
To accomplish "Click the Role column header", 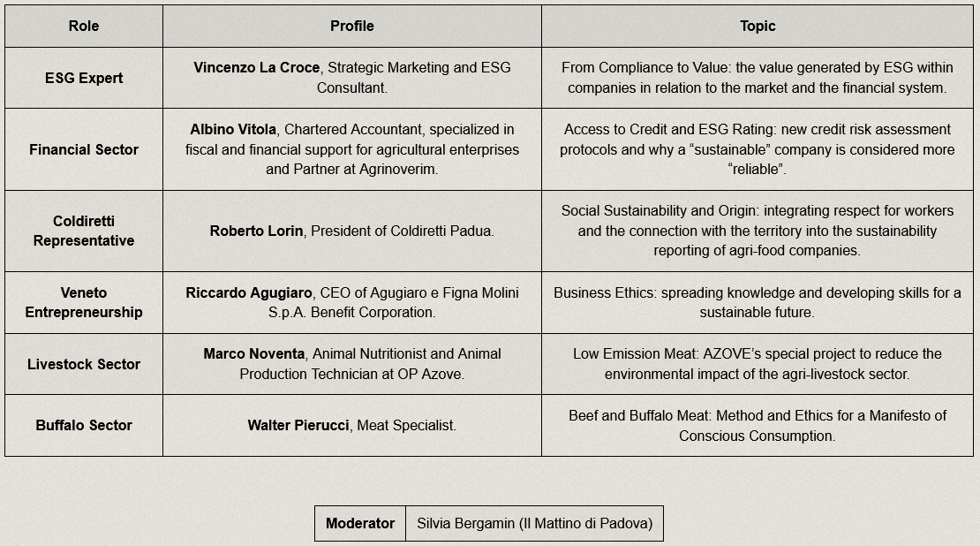I will [84, 27].
